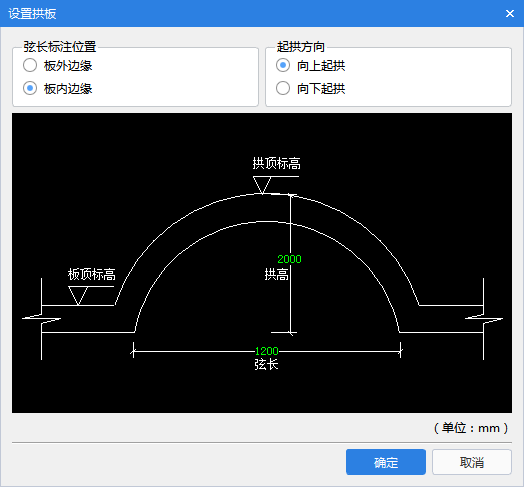Click the 板顶标高 label in diagram

tap(92, 274)
